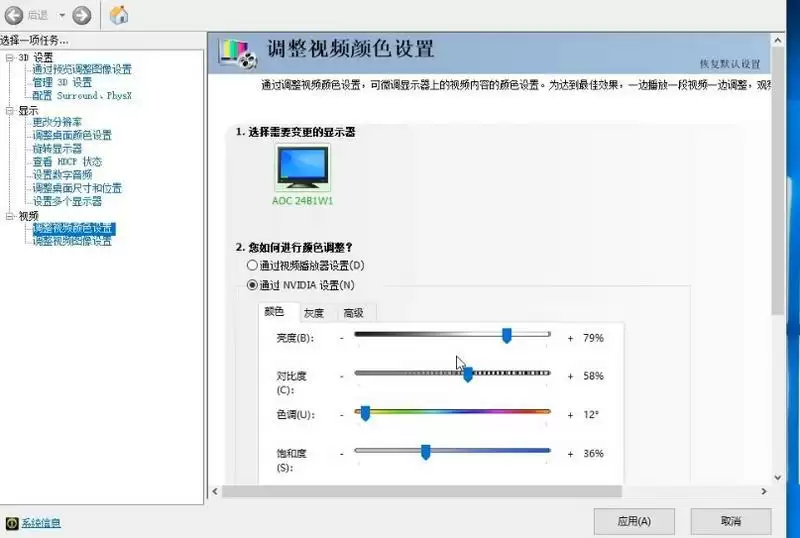The image size is (800, 538).
Task: Switch to the 颜色 tab
Action: [x=274, y=312]
